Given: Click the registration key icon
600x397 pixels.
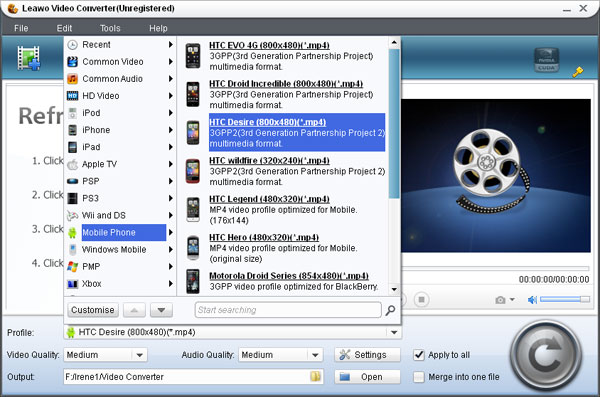Looking at the screenshot, I should pos(577,72).
